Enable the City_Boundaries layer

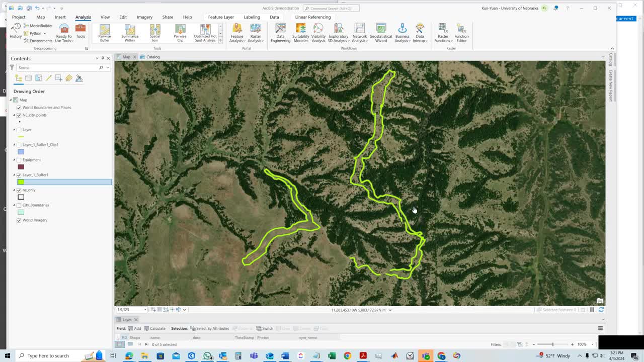(19, 205)
